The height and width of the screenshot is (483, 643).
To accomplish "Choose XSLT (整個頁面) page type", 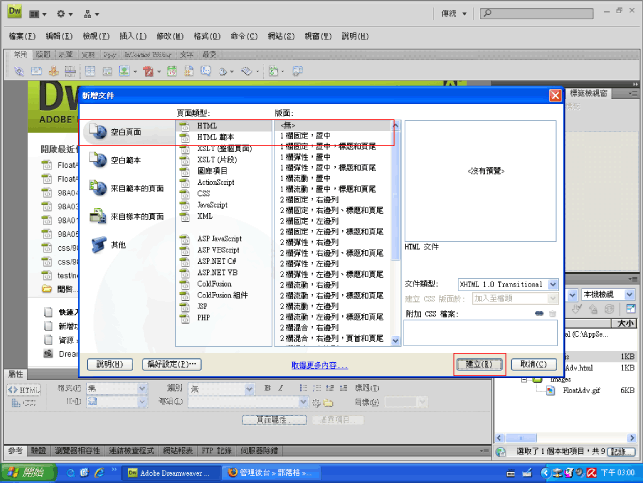I will tap(224, 148).
